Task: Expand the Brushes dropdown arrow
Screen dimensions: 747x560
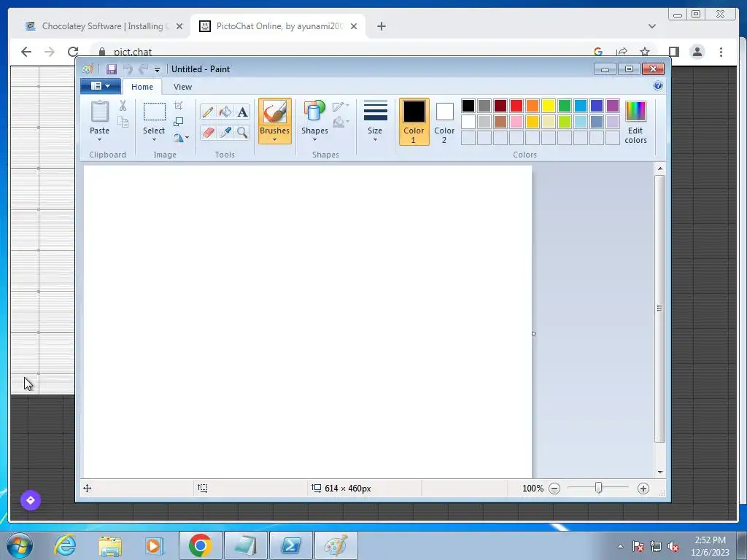Action: [x=275, y=139]
